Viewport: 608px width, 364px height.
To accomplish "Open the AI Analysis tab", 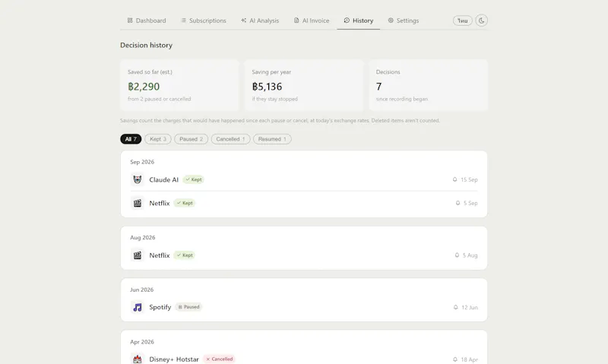I will pos(260,21).
